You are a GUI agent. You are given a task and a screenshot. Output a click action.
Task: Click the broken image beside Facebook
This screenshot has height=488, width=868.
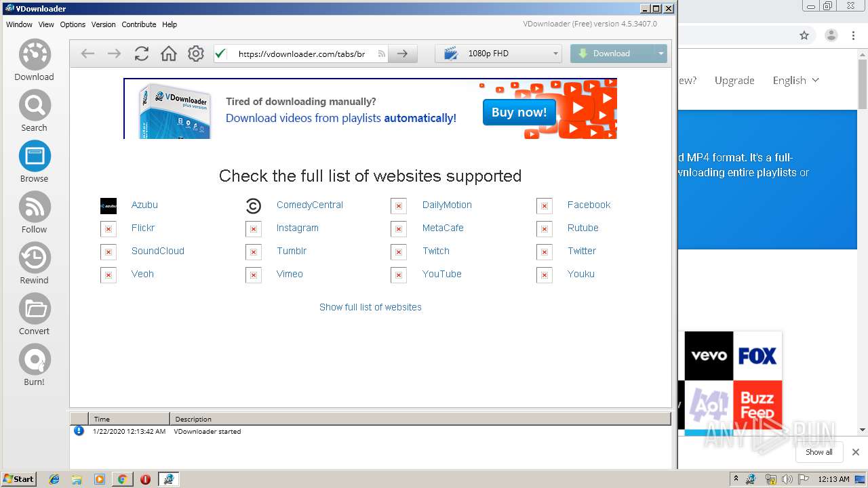point(545,205)
